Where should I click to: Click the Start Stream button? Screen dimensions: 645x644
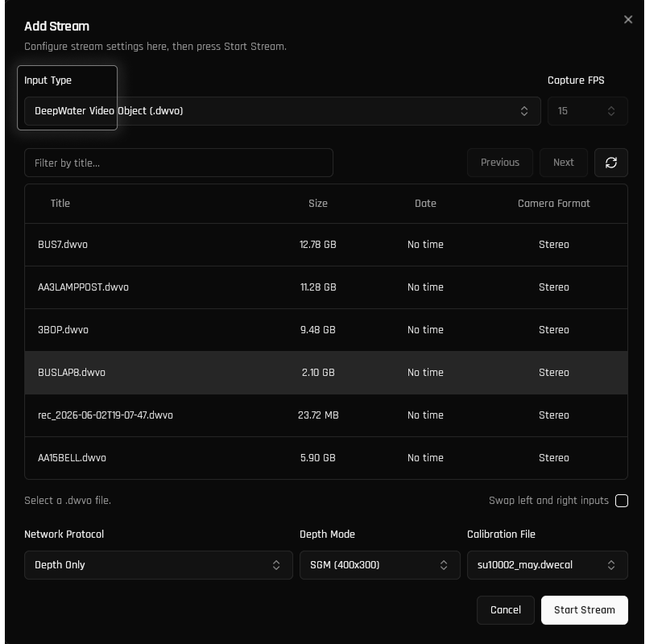[x=584, y=610]
